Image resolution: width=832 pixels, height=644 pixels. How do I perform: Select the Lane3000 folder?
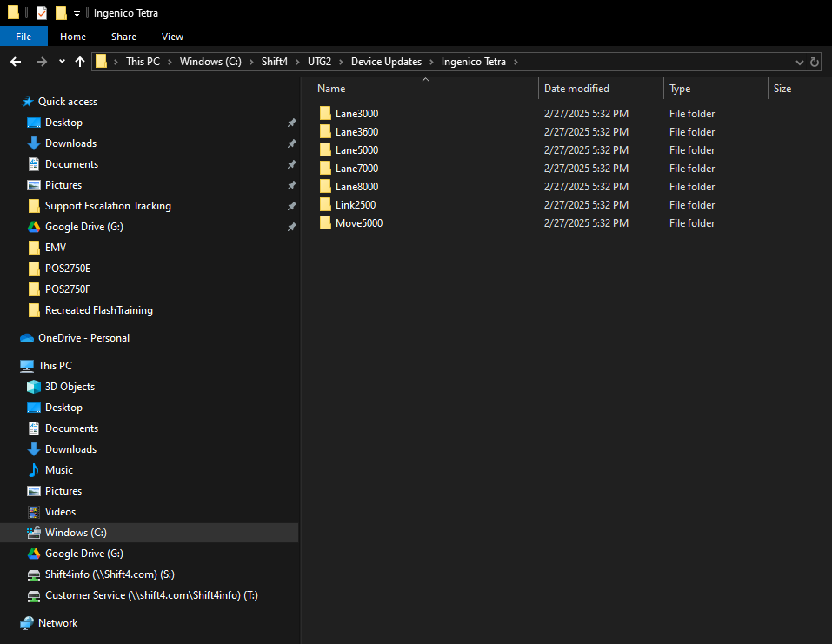[x=356, y=114]
